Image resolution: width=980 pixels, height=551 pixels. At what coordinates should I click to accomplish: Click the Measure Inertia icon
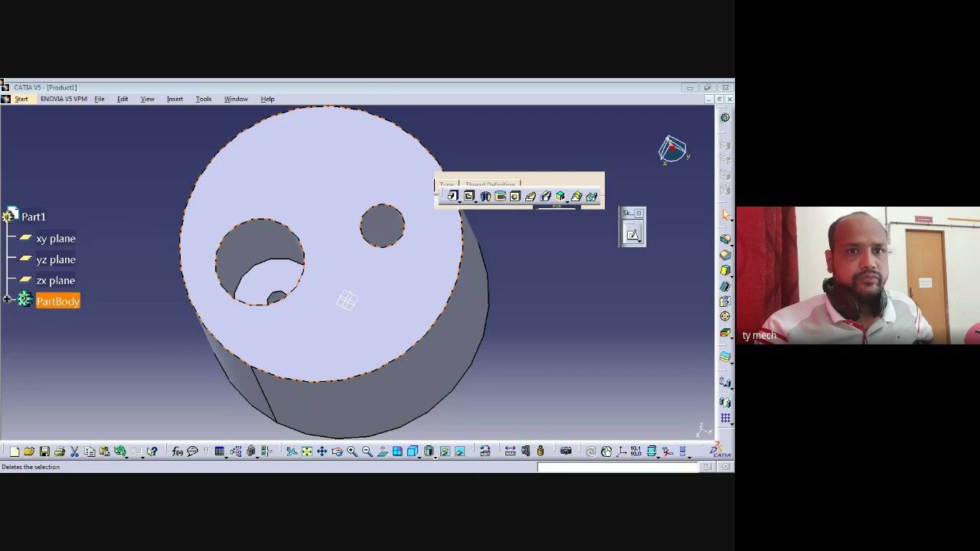pos(541,452)
